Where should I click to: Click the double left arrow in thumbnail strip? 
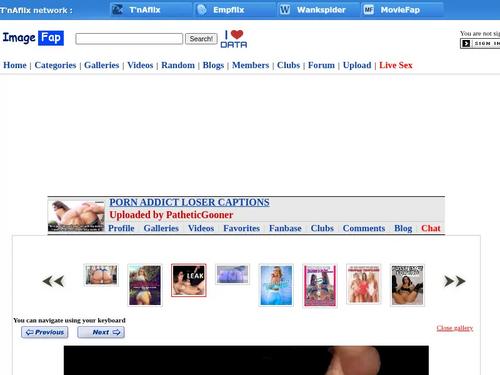click(53, 281)
